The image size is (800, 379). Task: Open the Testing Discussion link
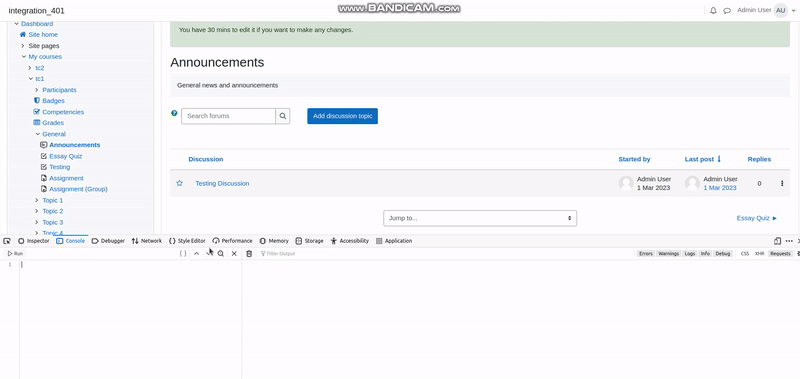[x=222, y=183]
